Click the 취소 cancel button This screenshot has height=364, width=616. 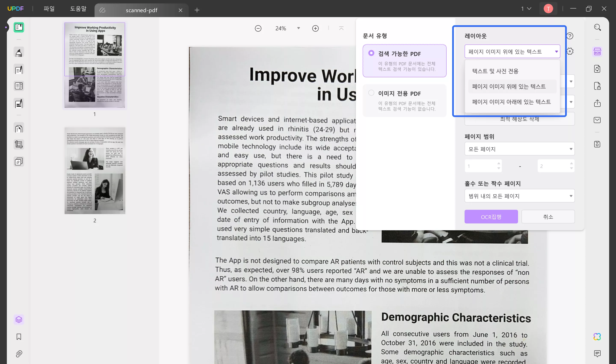[x=548, y=217]
